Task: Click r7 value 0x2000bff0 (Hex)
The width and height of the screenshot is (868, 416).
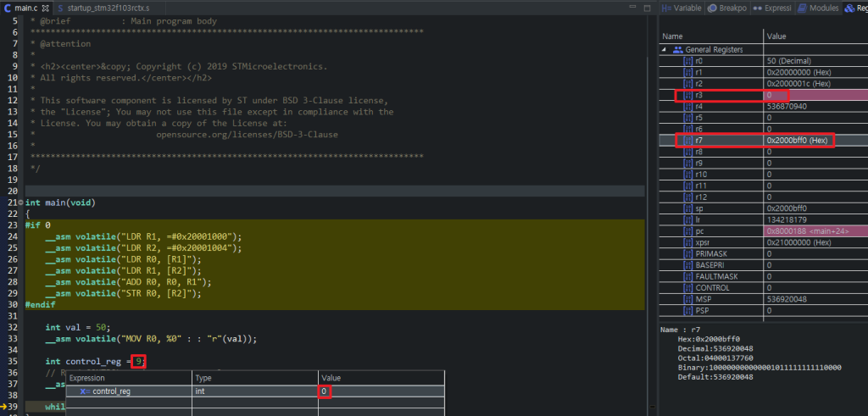Action: [x=797, y=141]
